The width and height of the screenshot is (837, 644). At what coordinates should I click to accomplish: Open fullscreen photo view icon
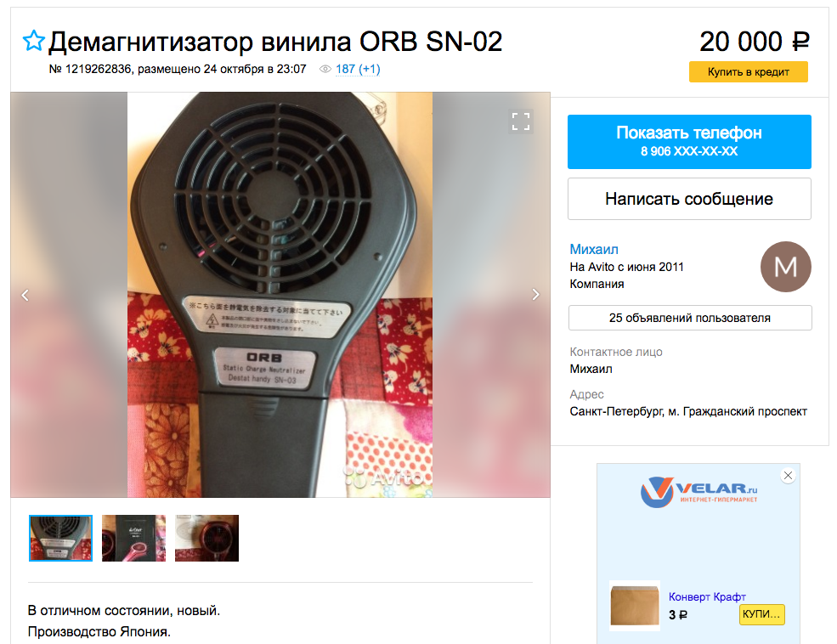(x=521, y=121)
